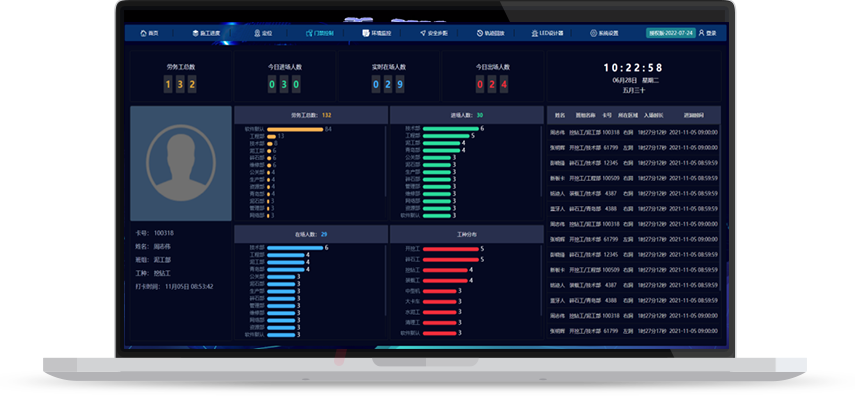Click the 卡号 column header
This screenshot has height=398, width=855.
click(607, 116)
